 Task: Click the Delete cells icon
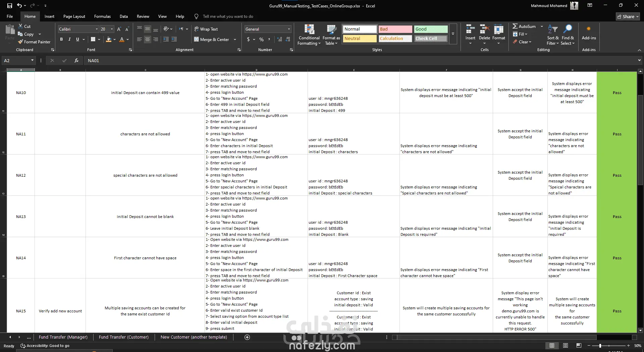click(x=484, y=30)
